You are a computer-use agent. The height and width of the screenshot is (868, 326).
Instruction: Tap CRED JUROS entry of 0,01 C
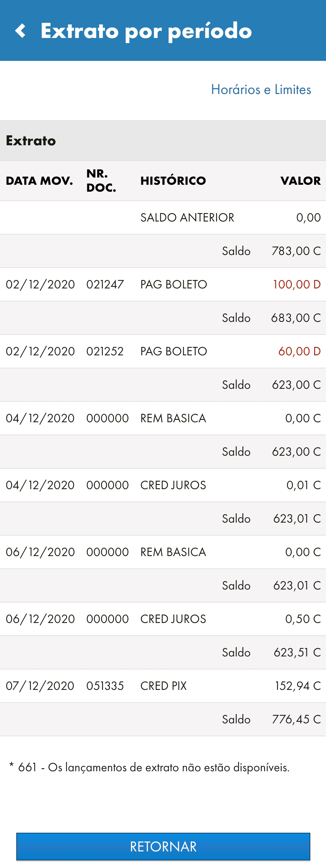(163, 485)
